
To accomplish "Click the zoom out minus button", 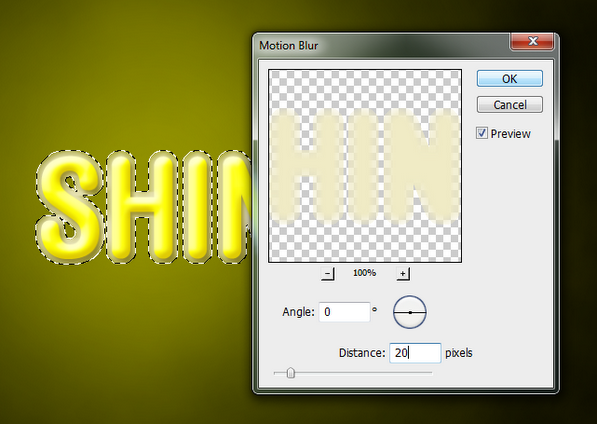I will click(x=328, y=274).
